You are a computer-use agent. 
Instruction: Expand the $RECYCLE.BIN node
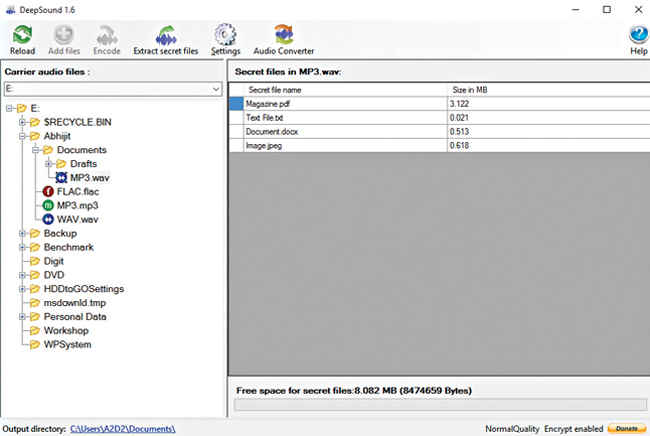(22, 122)
